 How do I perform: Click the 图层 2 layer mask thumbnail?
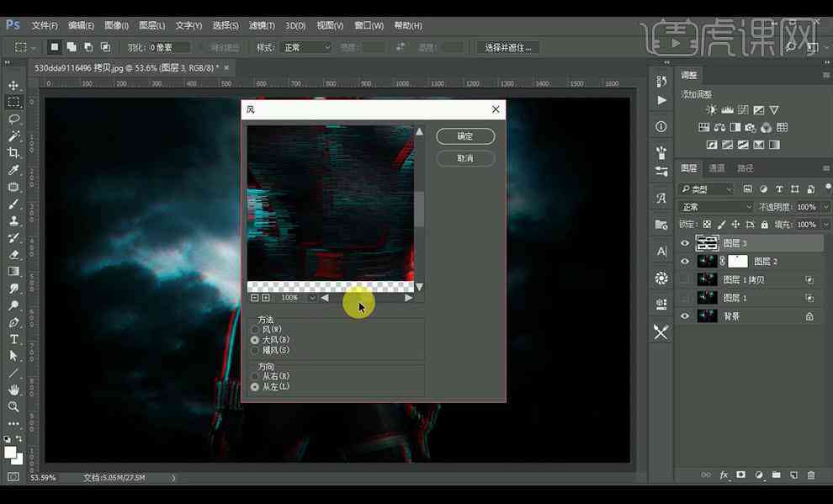pyautogui.click(x=737, y=262)
